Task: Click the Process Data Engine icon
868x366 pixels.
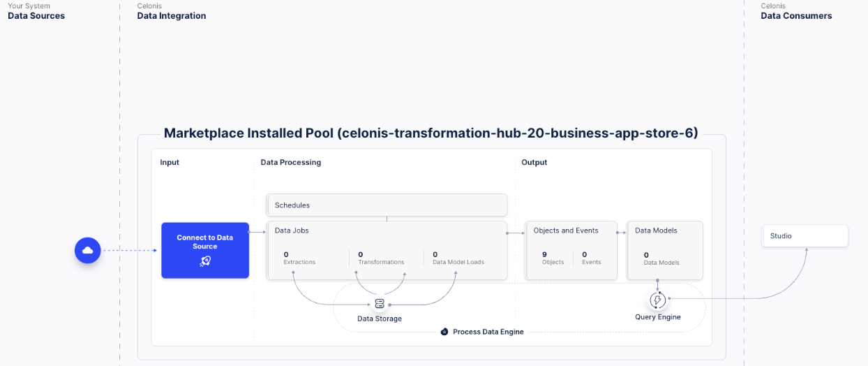Action: tap(444, 332)
